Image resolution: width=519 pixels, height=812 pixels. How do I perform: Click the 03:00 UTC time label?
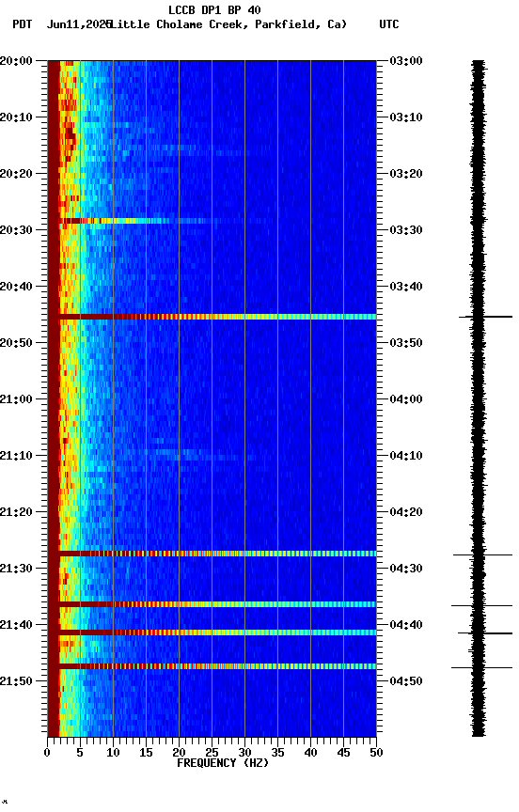pyautogui.click(x=406, y=60)
